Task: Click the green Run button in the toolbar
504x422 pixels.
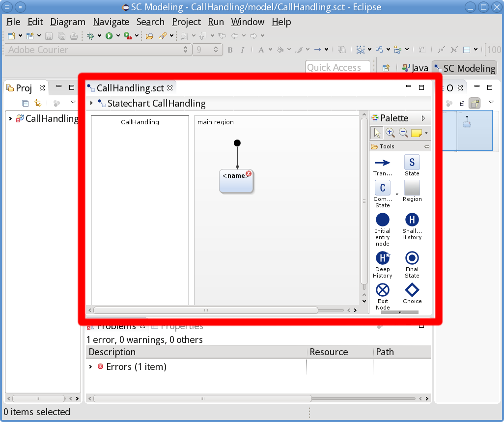Action: [109, 36]
